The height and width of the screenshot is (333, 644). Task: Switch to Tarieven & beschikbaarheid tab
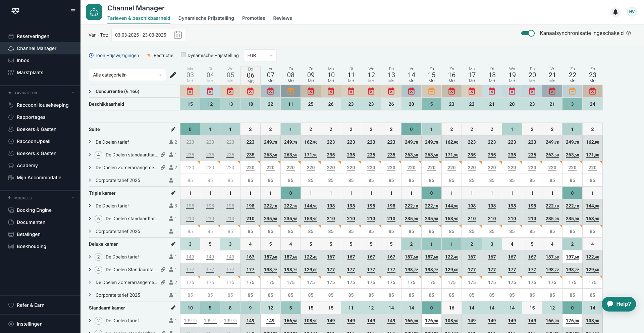(139, 18)
